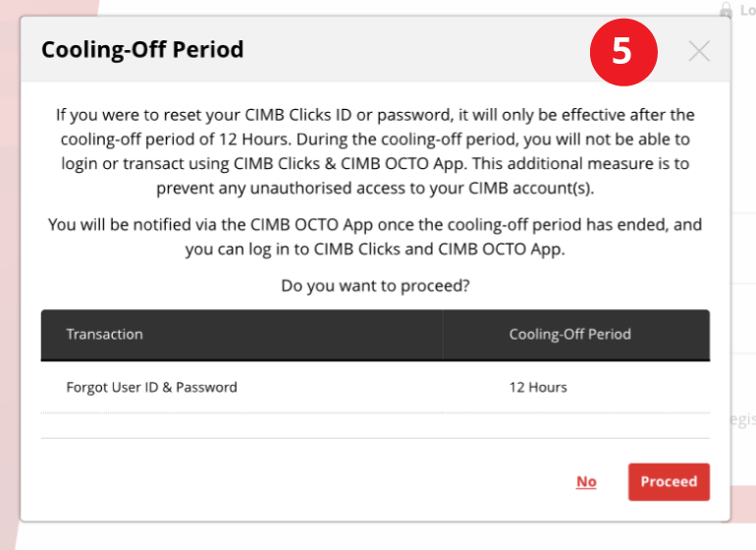Click the red circle step 5 badge

(x=623, y=52)
